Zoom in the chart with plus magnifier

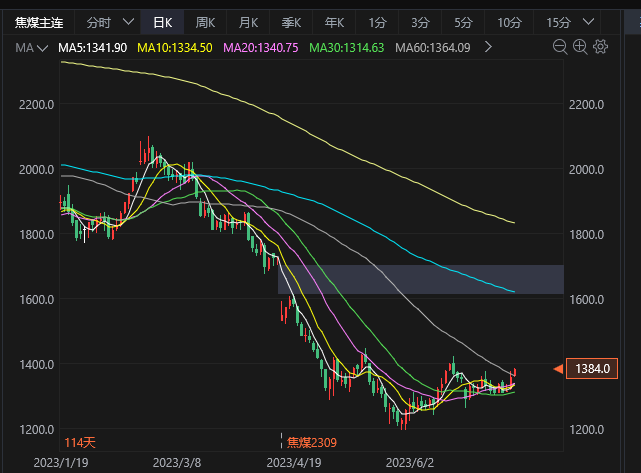click(580, 46)
